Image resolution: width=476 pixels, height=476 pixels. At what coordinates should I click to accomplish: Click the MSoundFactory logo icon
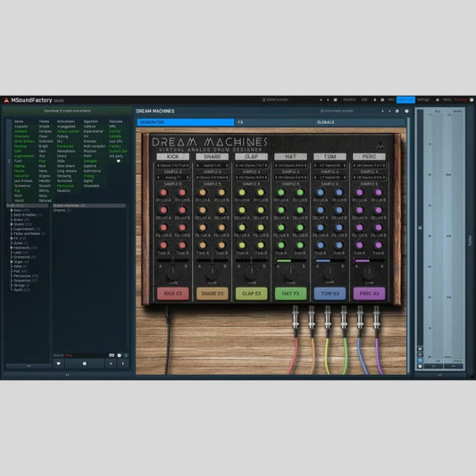6,100
